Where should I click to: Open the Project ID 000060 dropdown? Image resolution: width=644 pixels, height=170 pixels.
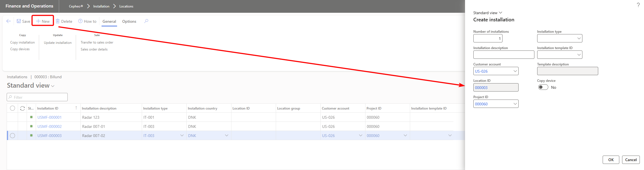pos(515,104)
